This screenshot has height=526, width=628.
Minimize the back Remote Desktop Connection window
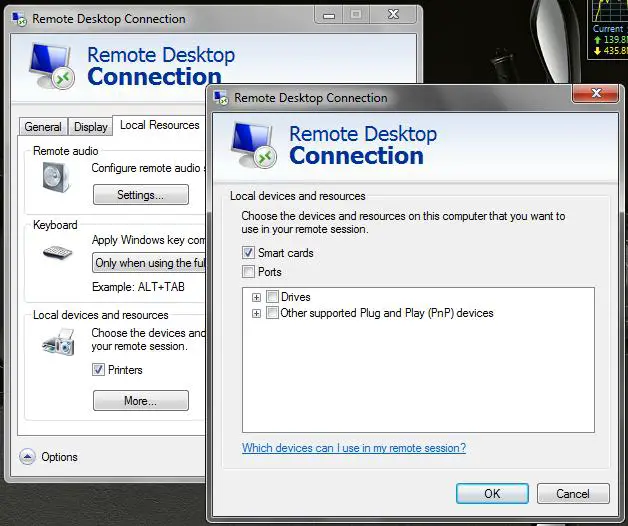[x=329, y=15]
